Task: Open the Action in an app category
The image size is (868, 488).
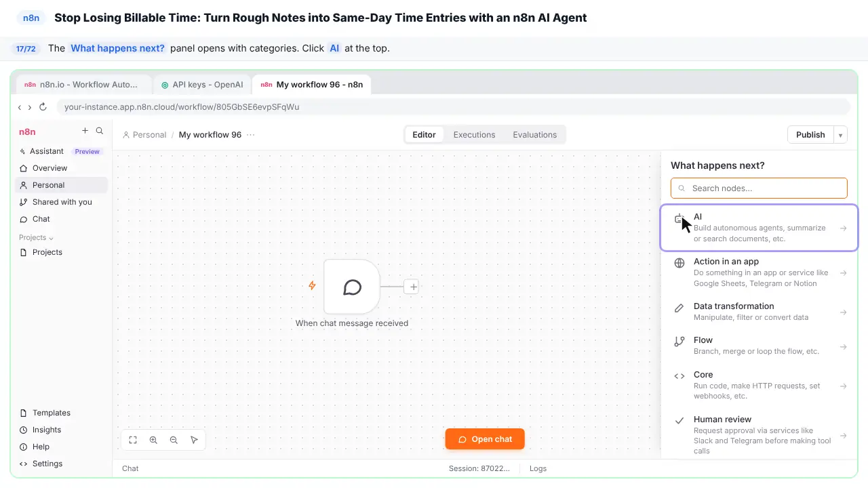Action: point(759,272)
